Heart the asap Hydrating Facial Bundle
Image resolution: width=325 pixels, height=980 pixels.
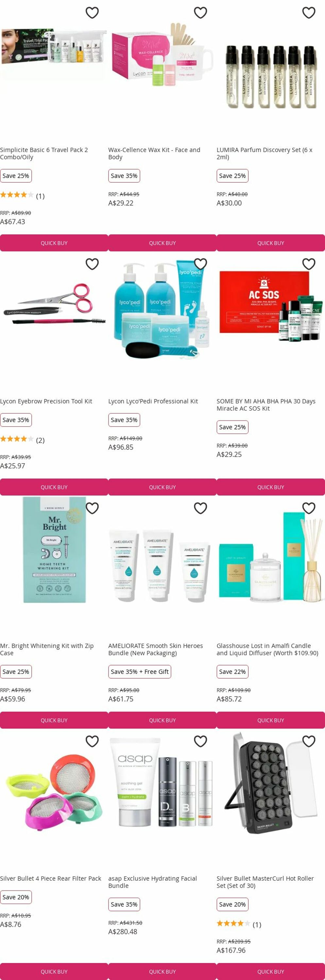point(200,741)
